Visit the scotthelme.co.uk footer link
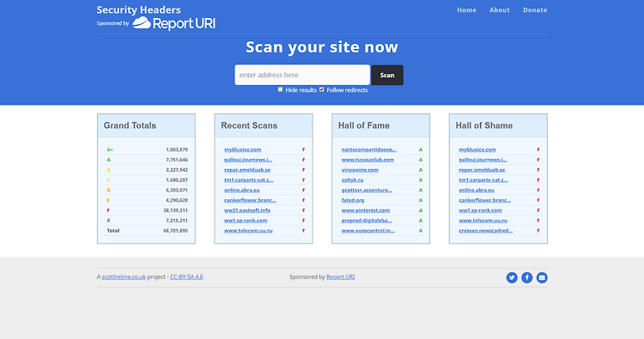 tap(124, 277)
